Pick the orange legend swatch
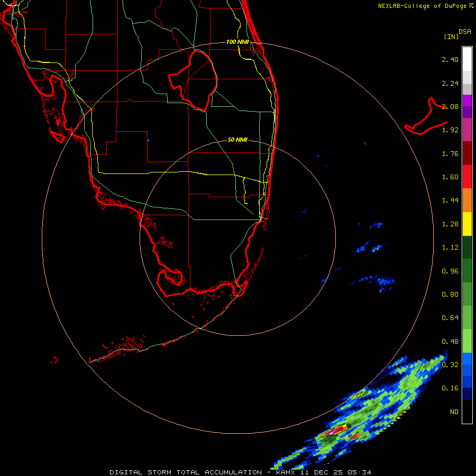 (467, 200)
